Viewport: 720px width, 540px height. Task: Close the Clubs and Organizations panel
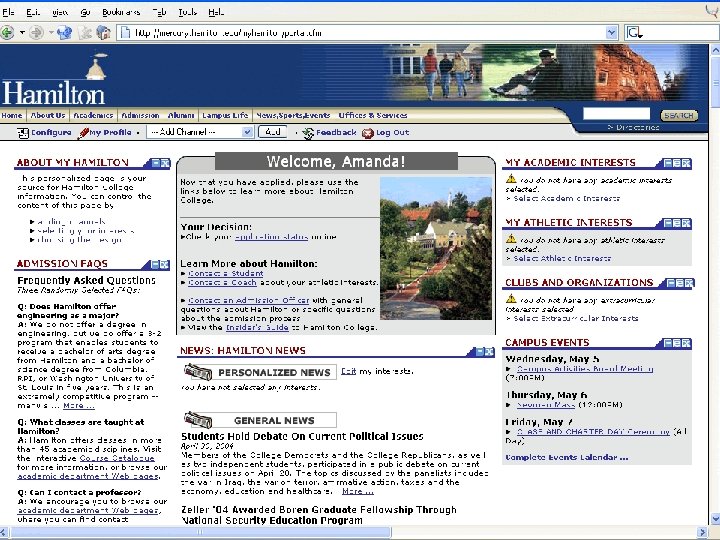coord(689,283)
